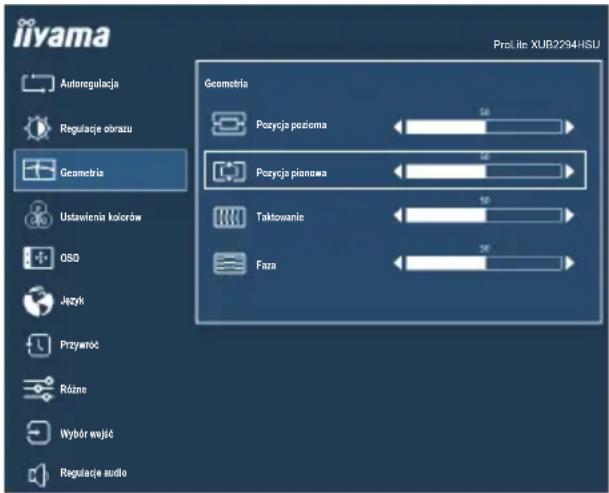Viewport: 609px width, 493px height.
Task: Click the Język globe icon
Action: click(x=38, y=301)
